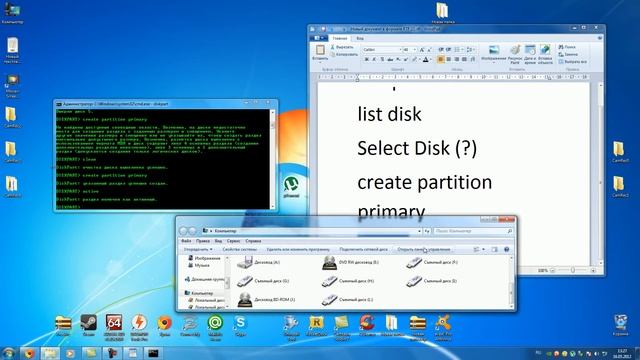The height and width of the screenshot is (360, 640).
Task: Open Сервис menu in Explorer window
Action: (x=233, y=241)
